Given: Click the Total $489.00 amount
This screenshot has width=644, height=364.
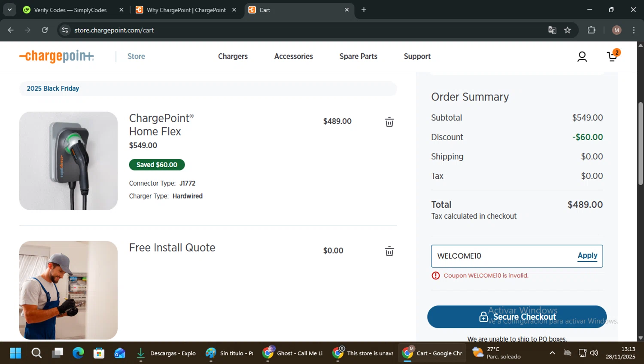Looking at the screenshot, I should [x=585, y=205].
